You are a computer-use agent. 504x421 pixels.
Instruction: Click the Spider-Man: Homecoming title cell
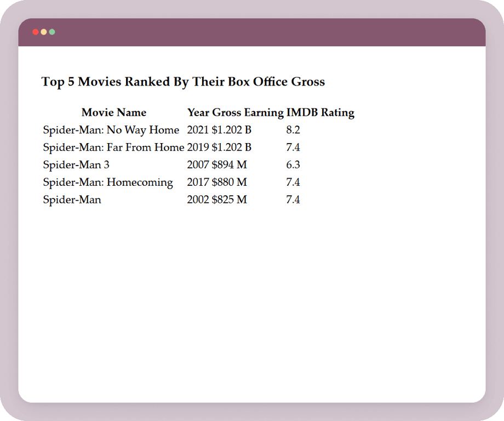(108, 183)
